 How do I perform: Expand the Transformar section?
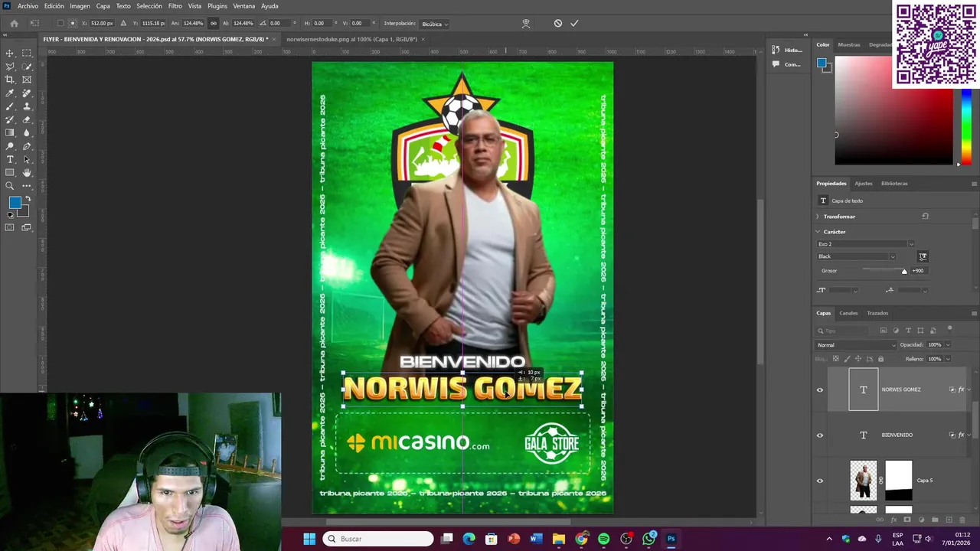pyautogui.click(x=818, y=217)
